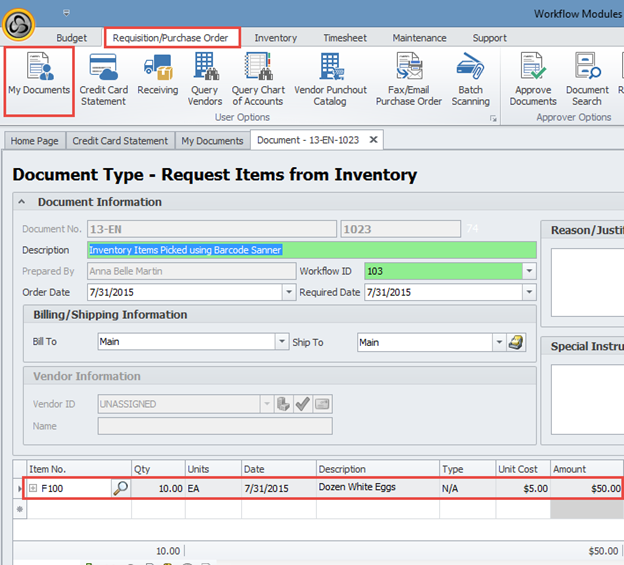Switch to the Inventory ribbon tab
The height and width of the screenshot is (565, 624).
(275, 38)
